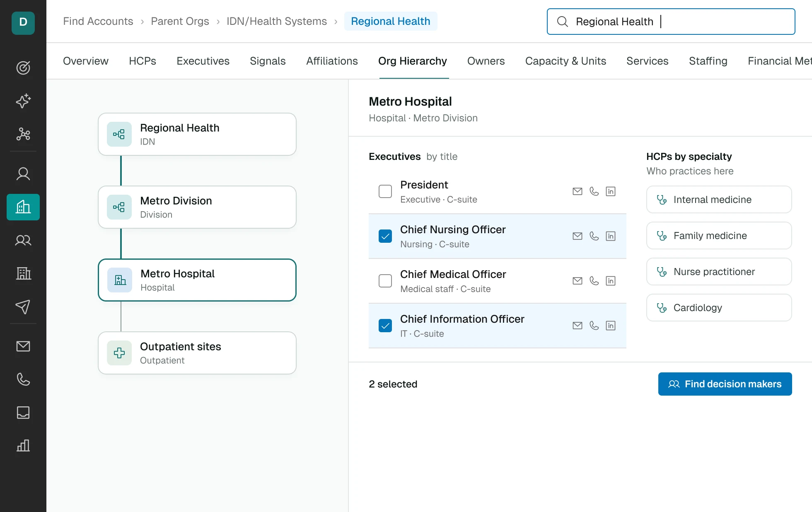Click the D logo at the top of the sidebar

pyautogui.click(x=23, y=23)
